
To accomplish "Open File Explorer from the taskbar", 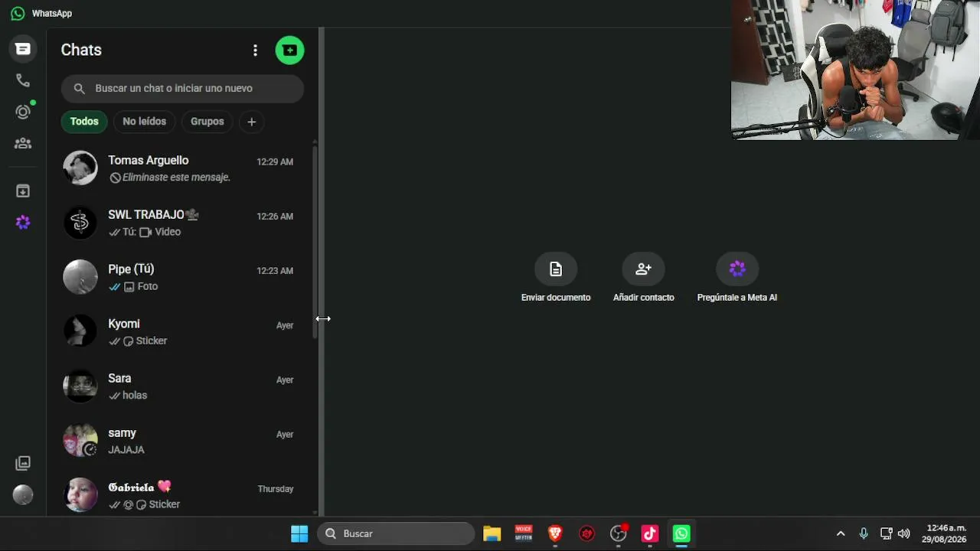I will point(492,533).
